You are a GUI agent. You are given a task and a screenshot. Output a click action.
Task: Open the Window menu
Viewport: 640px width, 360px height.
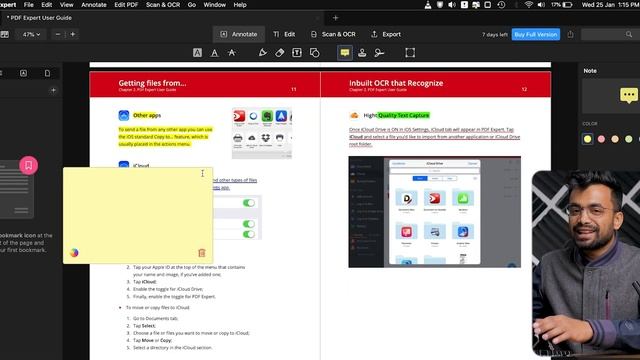214,5
